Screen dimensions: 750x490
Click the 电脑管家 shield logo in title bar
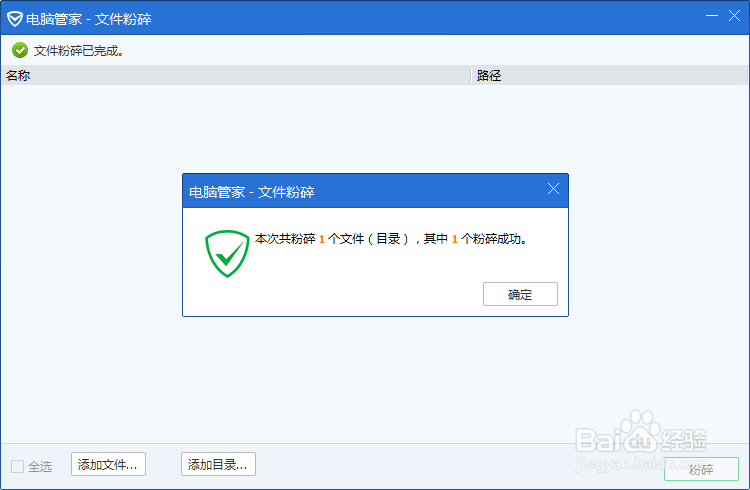coord(15,19)
